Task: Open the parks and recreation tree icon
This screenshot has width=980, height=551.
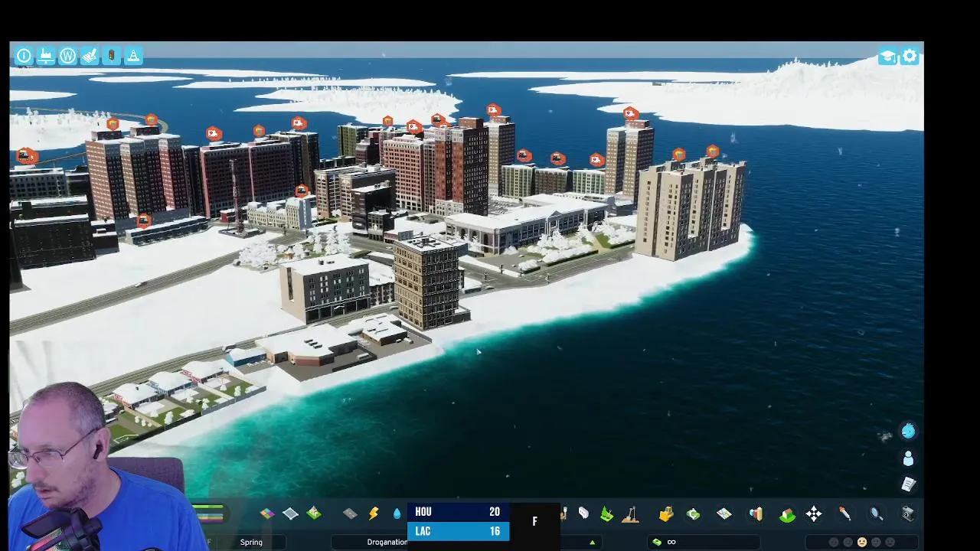Action: click(x=606, y=514)
